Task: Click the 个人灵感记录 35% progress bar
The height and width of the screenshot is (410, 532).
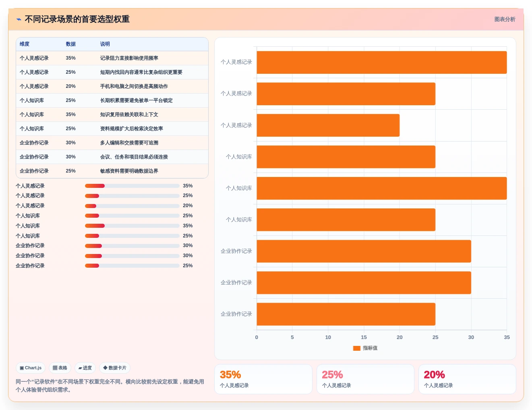Action: (132, 186)
